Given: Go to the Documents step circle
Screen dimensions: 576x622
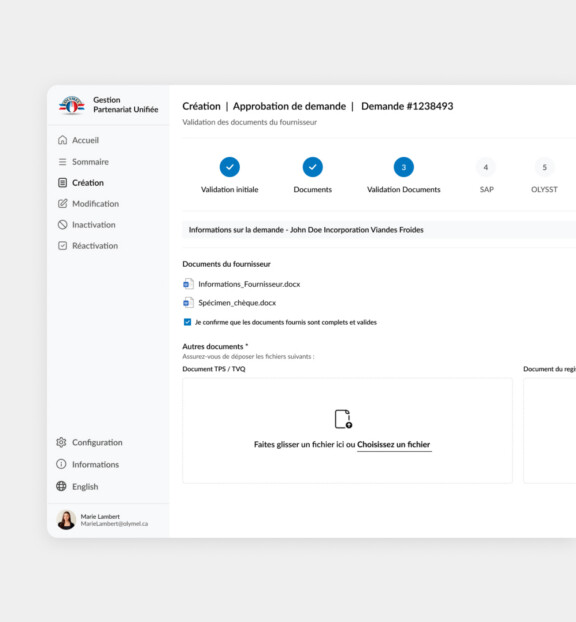Looking at the screenshot, I should (x=313, y=167).
